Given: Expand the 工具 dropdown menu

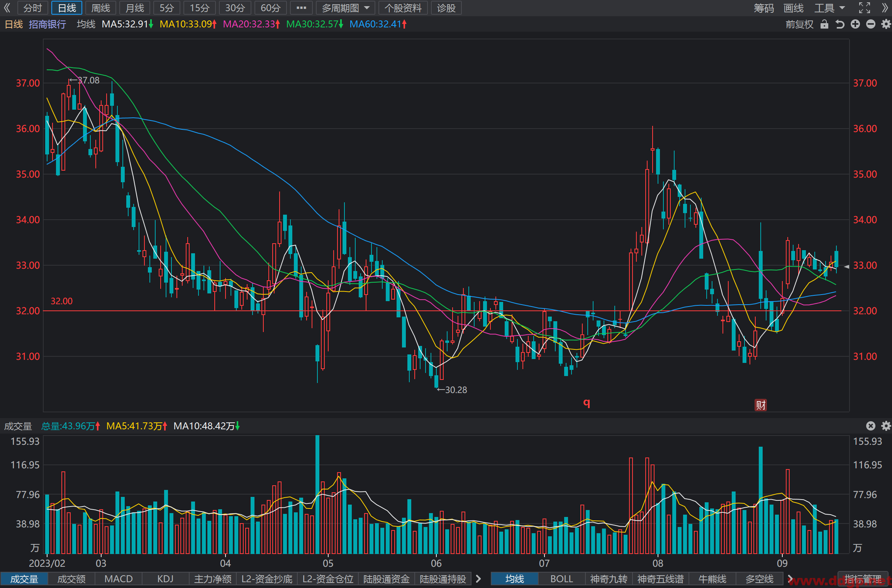Looking at the screenshot, I should (830, 8).
